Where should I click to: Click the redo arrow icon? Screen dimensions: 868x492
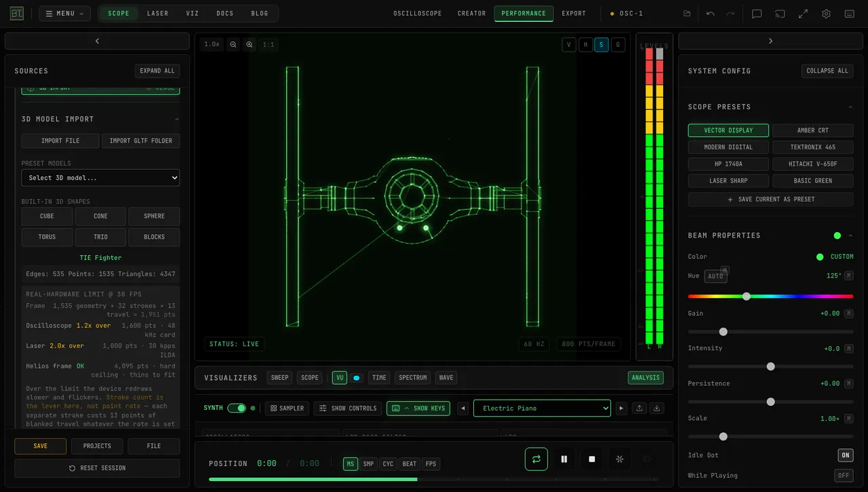coord(730,14)
